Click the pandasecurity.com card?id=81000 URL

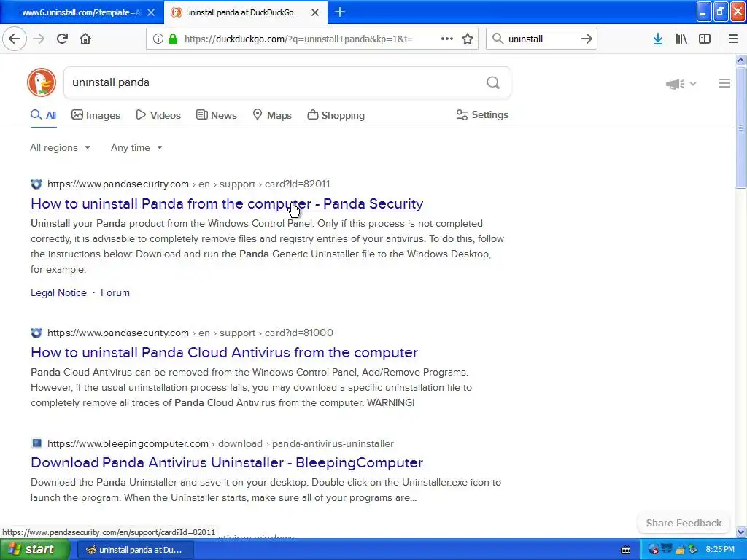[190, 332]
